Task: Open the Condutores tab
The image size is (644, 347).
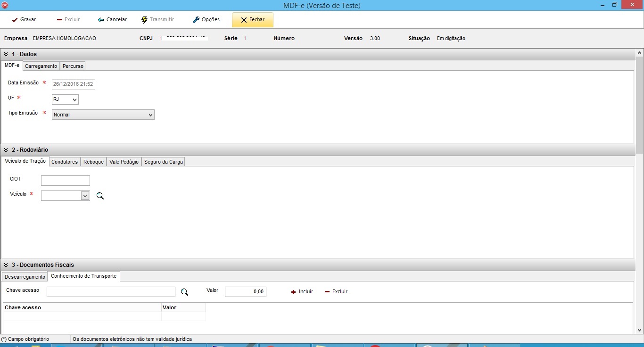Action: click(65, 162)
